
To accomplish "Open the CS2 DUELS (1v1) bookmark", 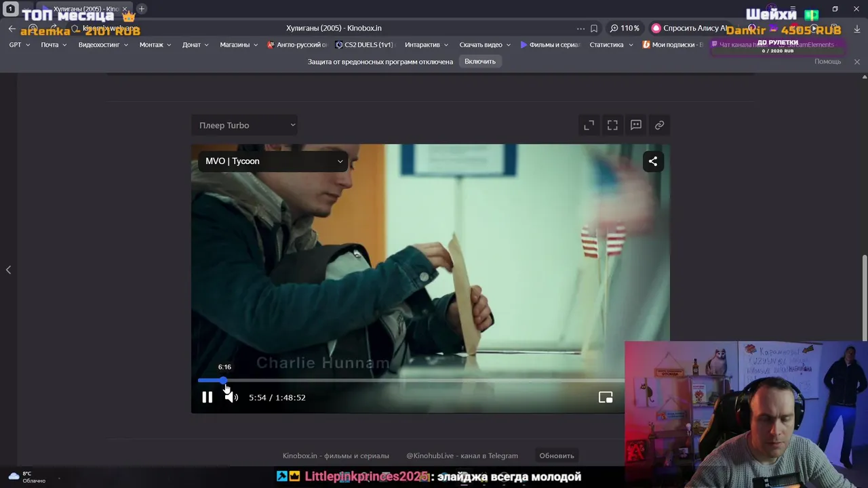I will [x=365, y=45].
